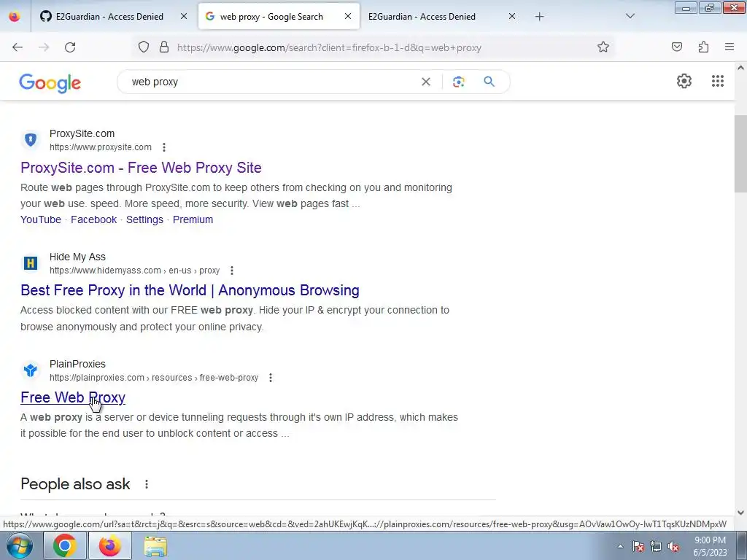Open Google quick settings gear
747x560 pixels.
(x=684, y=81)
